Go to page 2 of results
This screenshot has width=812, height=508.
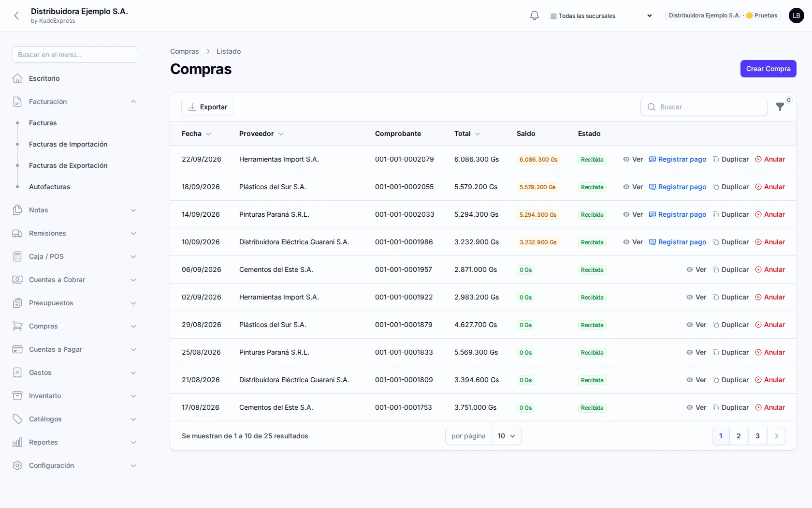coord(739,436)
